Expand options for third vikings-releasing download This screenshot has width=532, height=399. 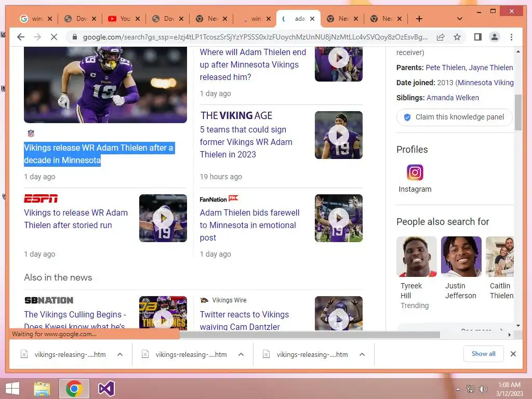pos(362,354)
